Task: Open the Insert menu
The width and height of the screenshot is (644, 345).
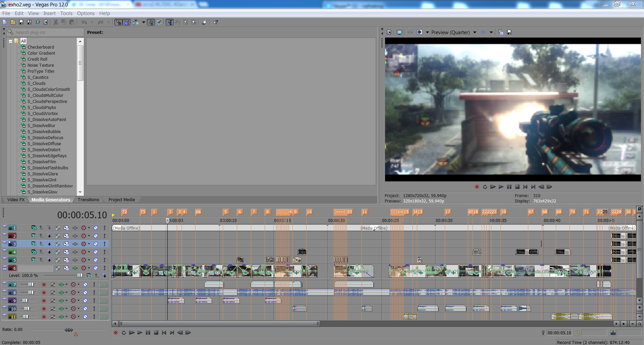Action: pyautogui.click(x=49, y=13)
